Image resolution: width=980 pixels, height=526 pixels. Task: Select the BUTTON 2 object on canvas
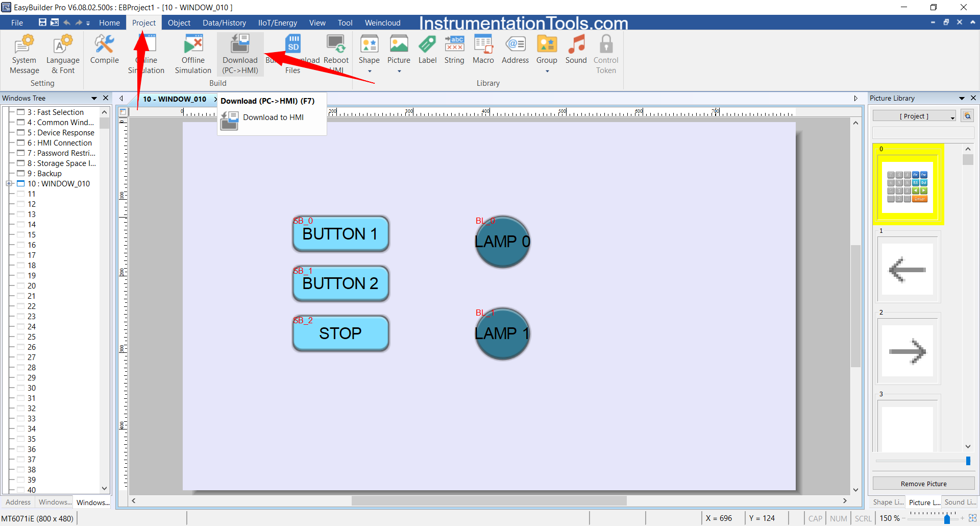340,283
